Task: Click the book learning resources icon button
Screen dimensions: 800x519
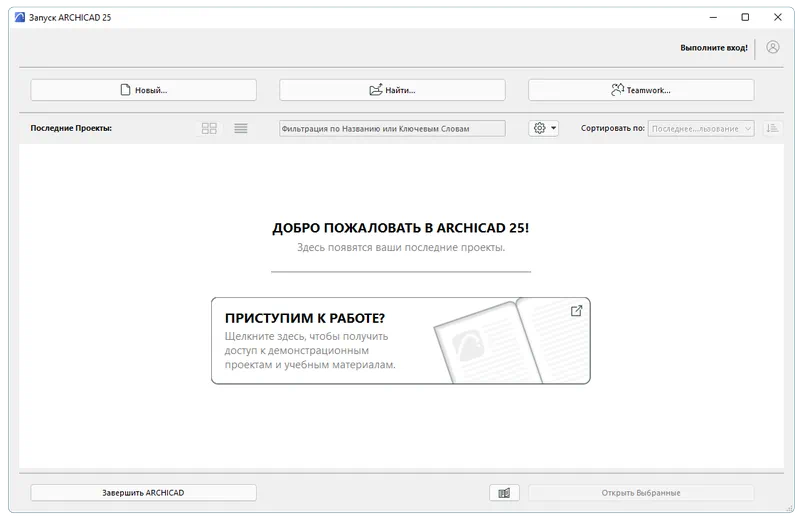Action: (x=504, y=492)
